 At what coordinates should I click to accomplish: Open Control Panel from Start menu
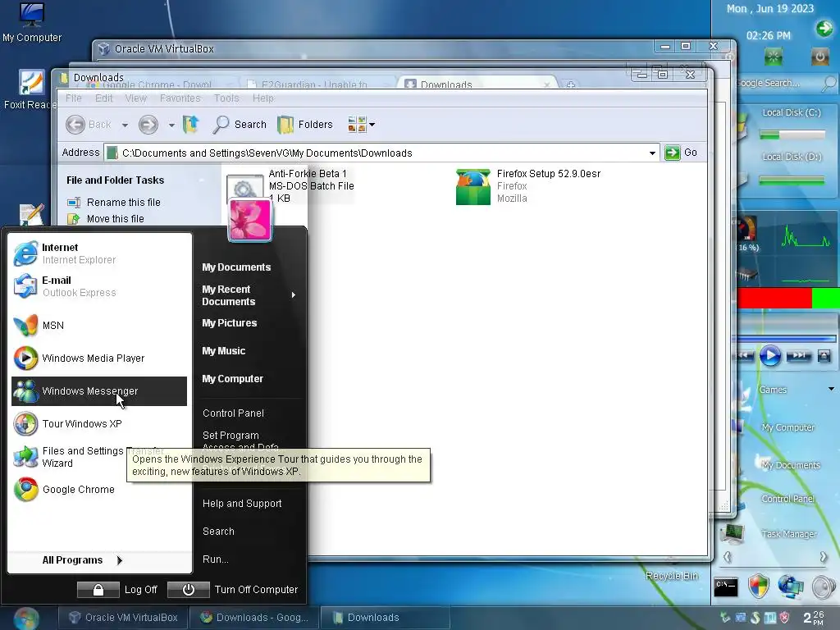(x=233, y=413)
